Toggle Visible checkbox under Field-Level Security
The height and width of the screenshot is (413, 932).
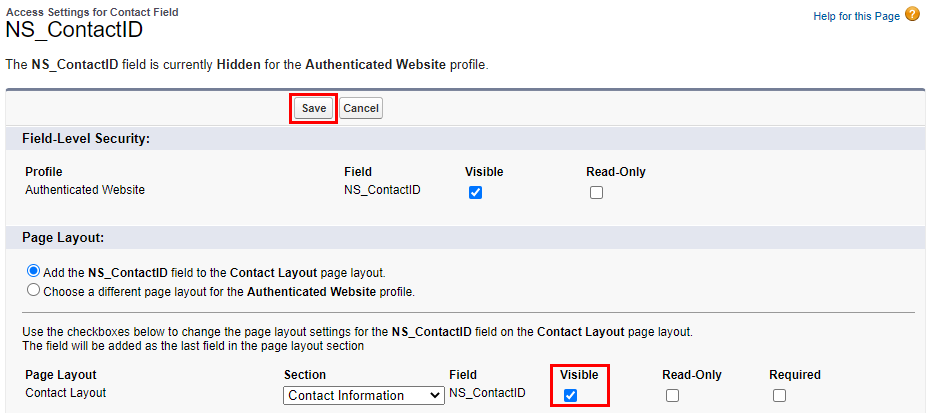pos(476,193)
